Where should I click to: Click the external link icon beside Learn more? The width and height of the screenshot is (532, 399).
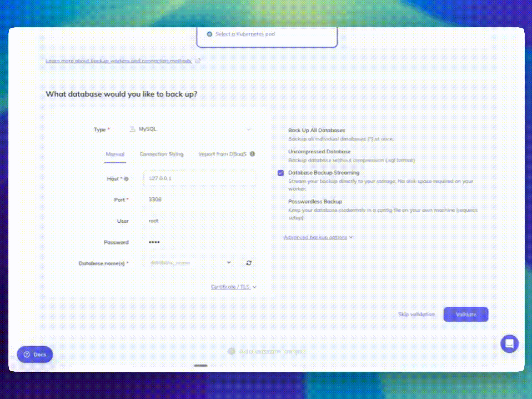tap(198, 61)
